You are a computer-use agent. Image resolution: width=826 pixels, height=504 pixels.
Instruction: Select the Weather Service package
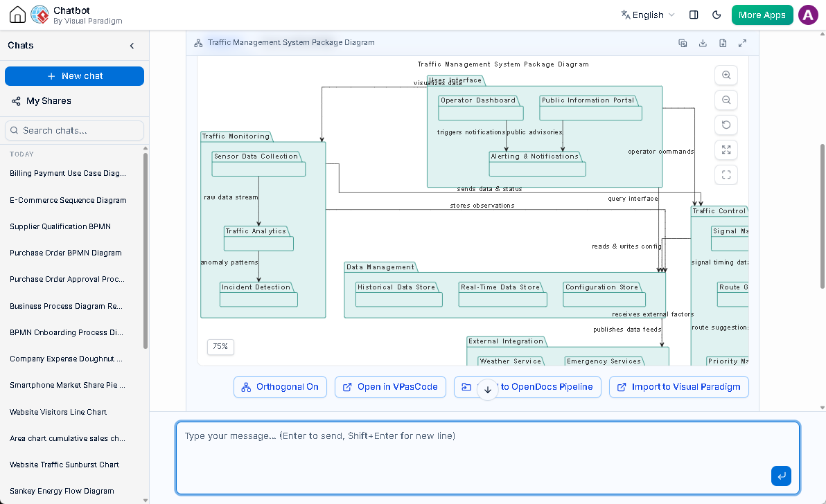[511, 361]
